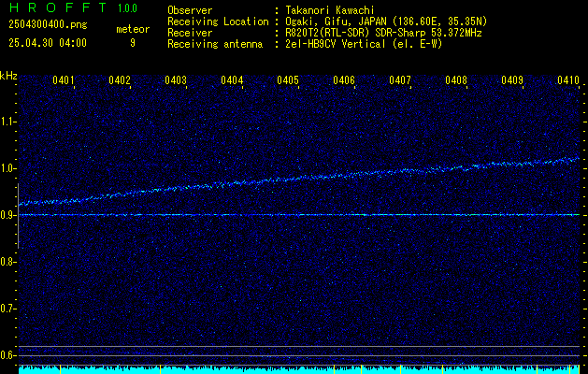Viewport: 588px width, 374px height.
Task: Click the 0410 time marker
Action: pyautogui.click(x=567, y=80)
